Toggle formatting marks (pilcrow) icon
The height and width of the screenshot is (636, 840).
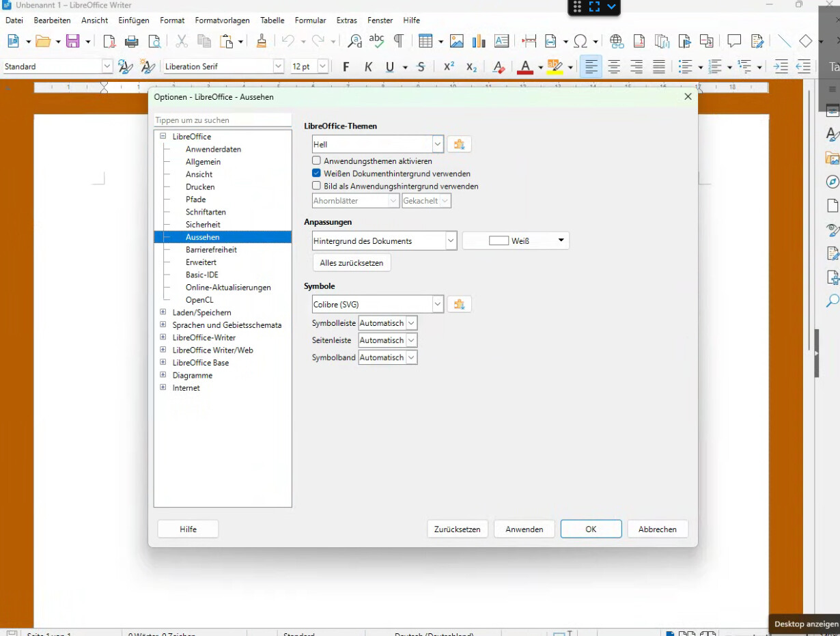[x=399, y=42]
